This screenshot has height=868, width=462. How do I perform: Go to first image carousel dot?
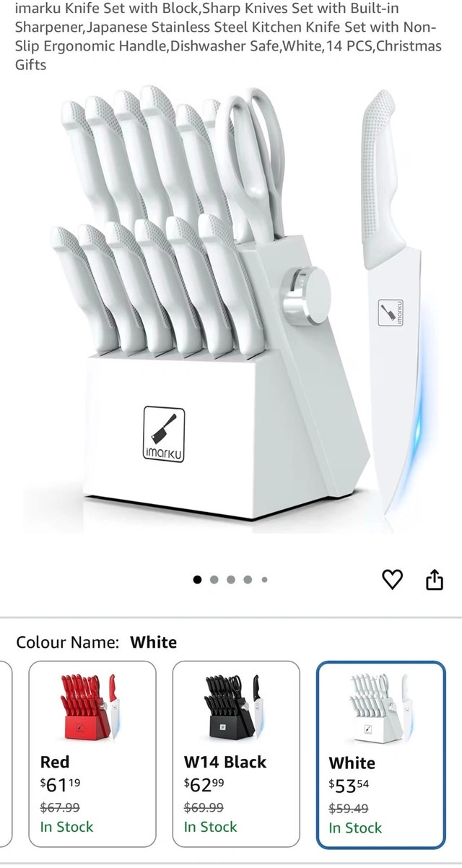coord(198,579)
